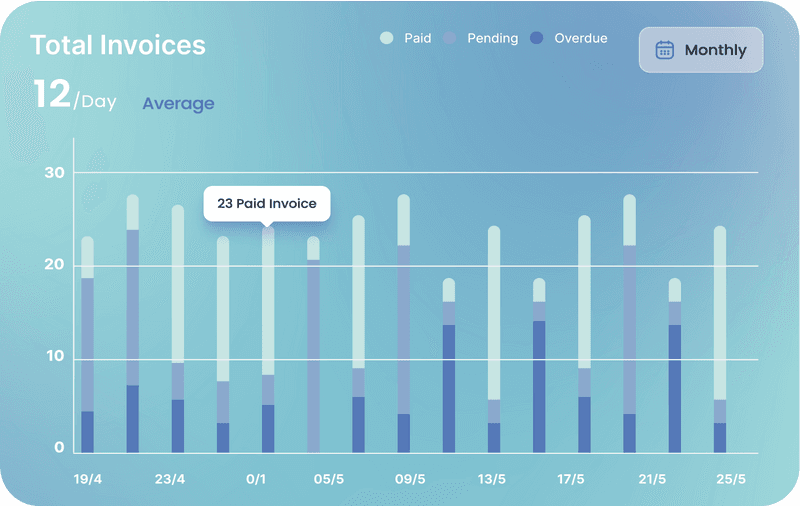
Task: Toggle the Pending legend dot
Action: coord(450,38)
